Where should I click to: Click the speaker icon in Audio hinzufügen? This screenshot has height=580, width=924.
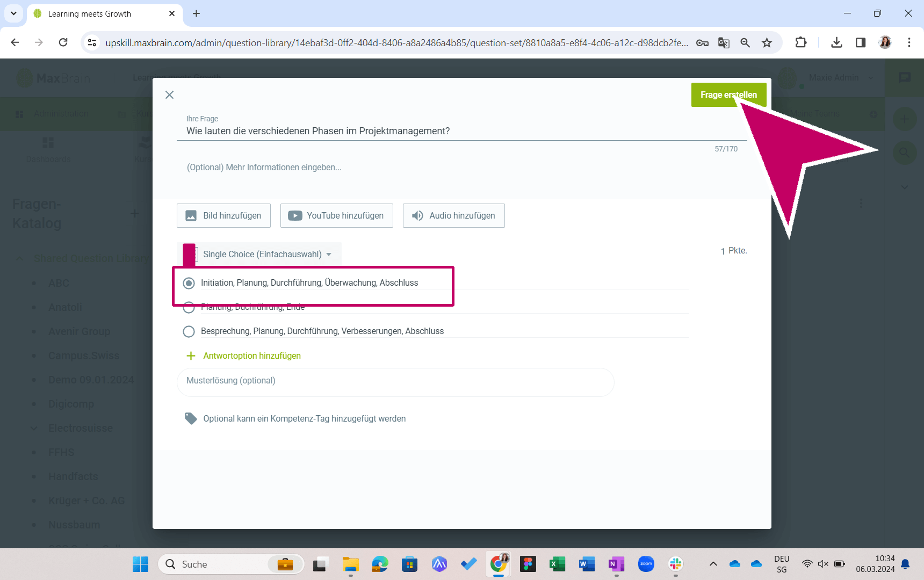(417, 215)
